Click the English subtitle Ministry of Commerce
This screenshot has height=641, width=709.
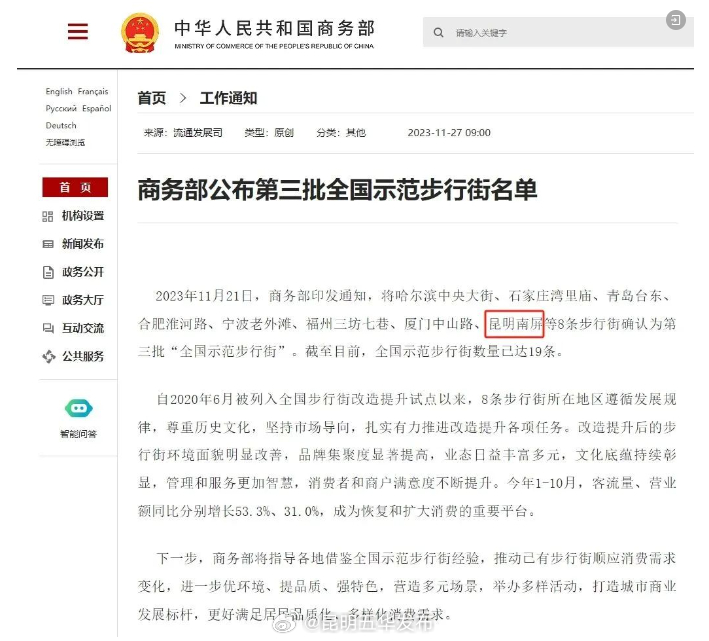click(x=274, y=46)
